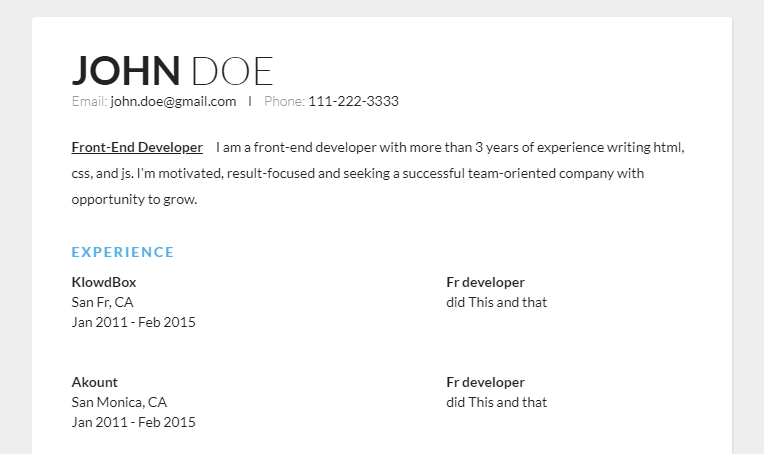
Task: Click the separator between email and phone
Action: pos(250,101)
